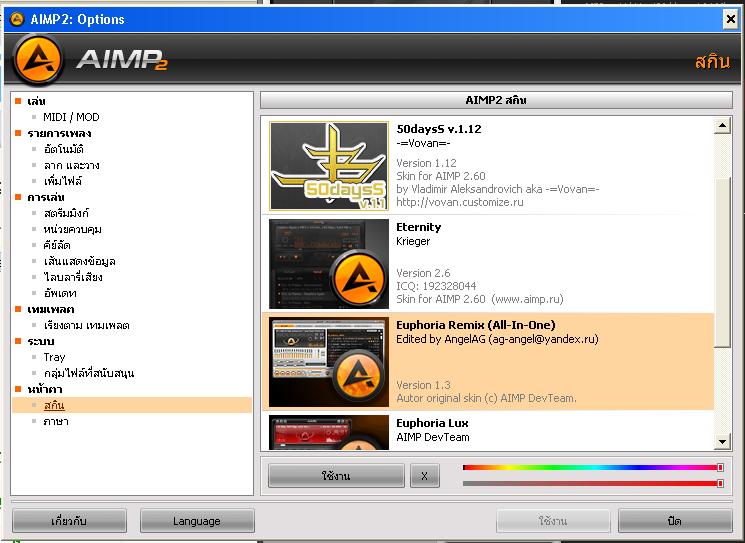Click the Euphoria Remix skin thumbnail

(329, 362)
